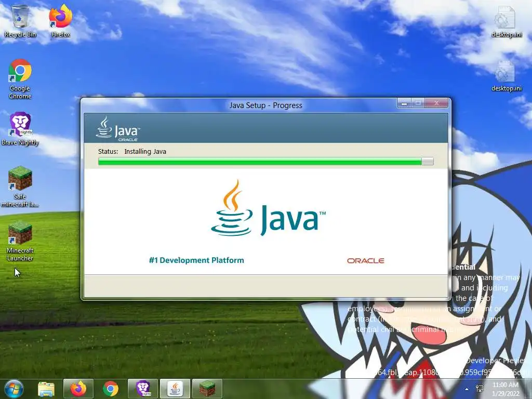Close the Java Setup window

[x=437, y=103]
